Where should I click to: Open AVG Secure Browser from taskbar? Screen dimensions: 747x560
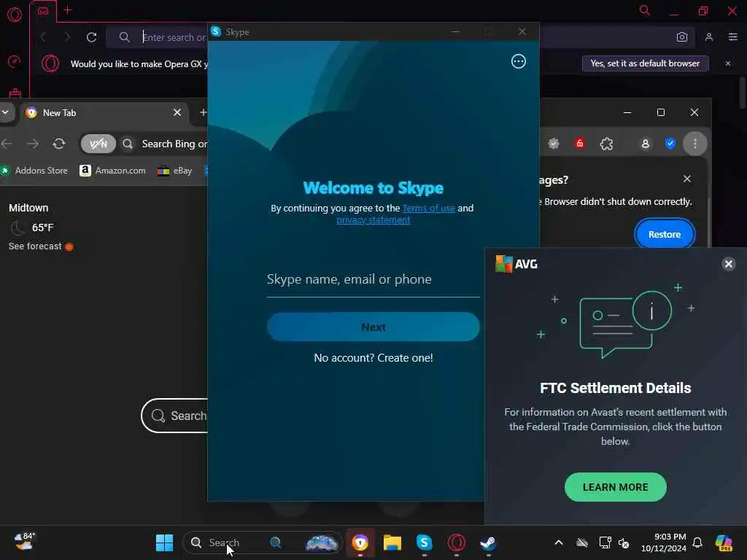click(x=360, y=542)
